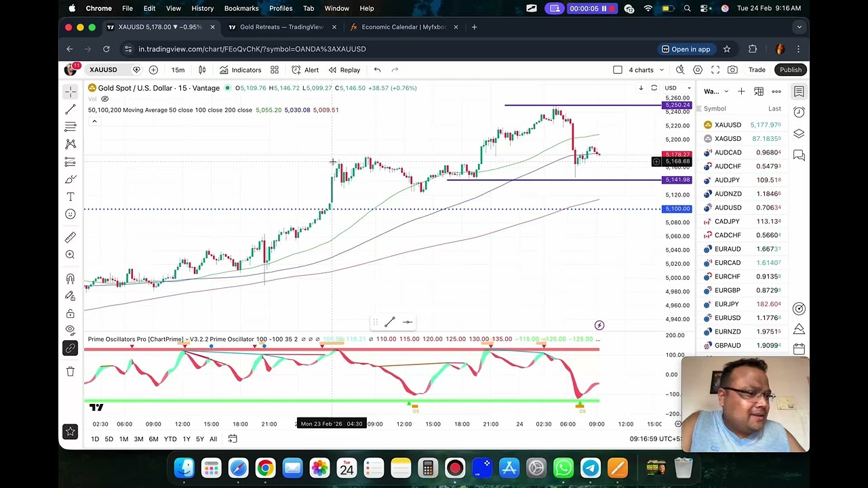Remove drawings with the trash icon
The height and width of the screenshot is (488, 868).
pyautogui.click(x=71, y=371)
